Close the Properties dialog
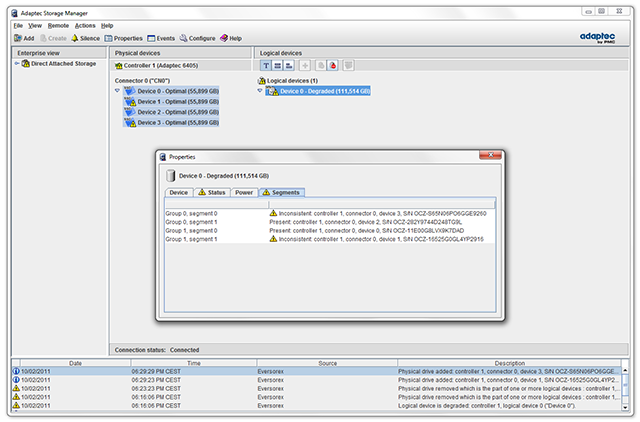Viewport: 640px width, 422px height. coord(490,155)
